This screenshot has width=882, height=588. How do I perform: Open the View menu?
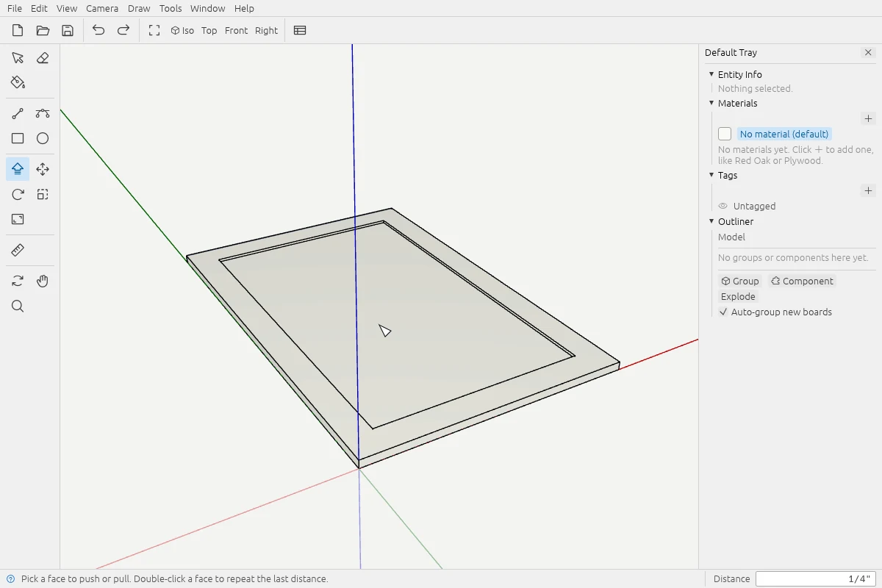(67, 8)
